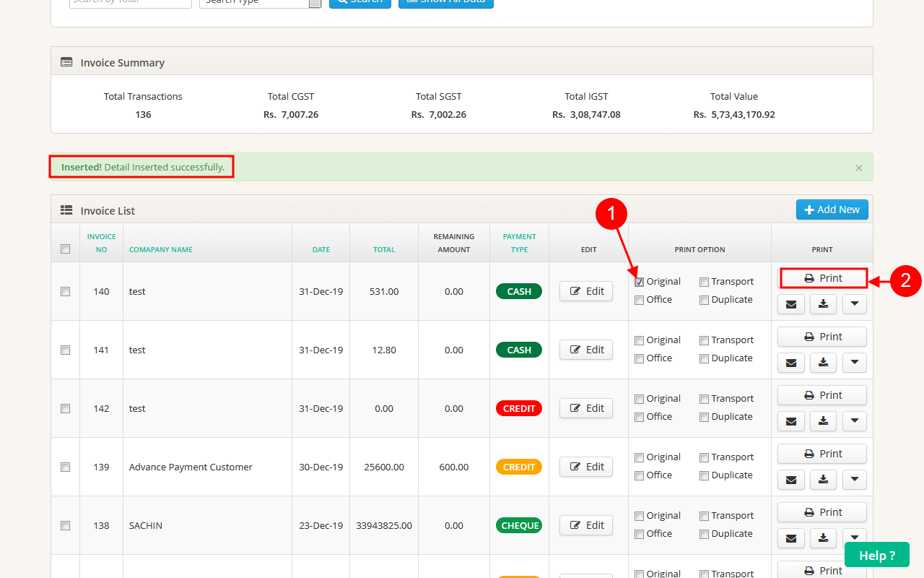Click the download icon for invoice 138
Screen dimensions: 924x578
coord(823,538)
